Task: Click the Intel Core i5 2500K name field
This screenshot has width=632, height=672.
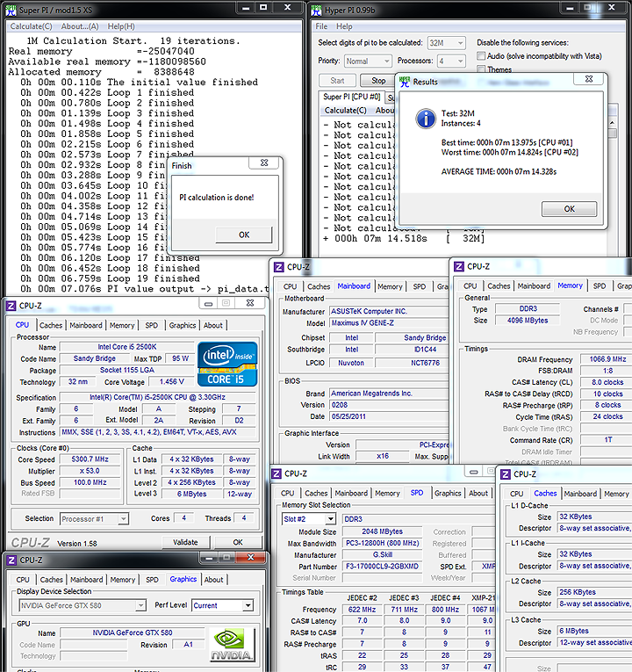Action: pos(127,347)
